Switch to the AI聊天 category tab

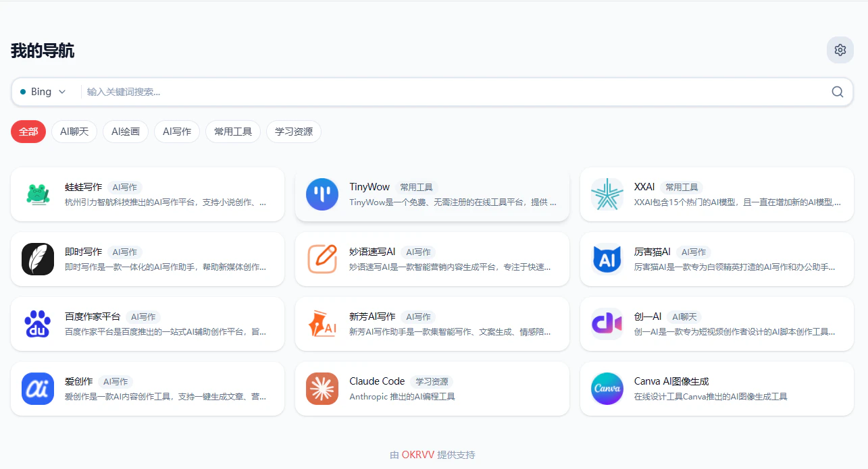pos(74,132)
